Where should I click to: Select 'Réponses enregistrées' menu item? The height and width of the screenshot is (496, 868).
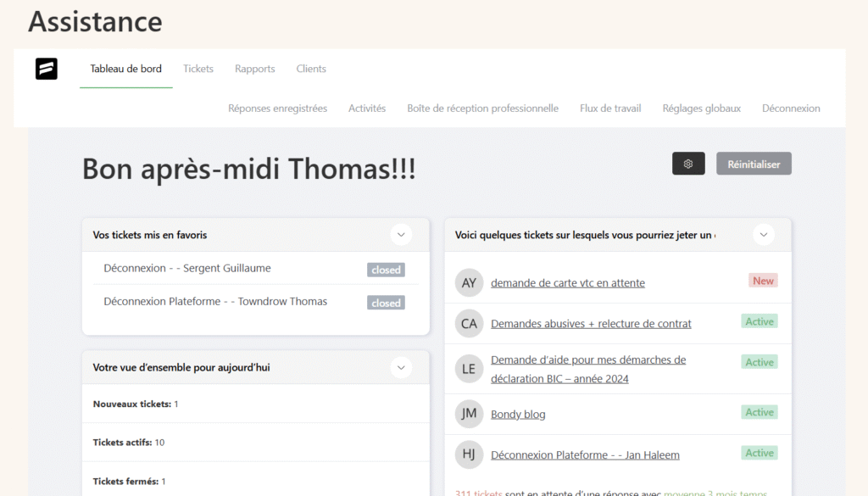point(277,109)
